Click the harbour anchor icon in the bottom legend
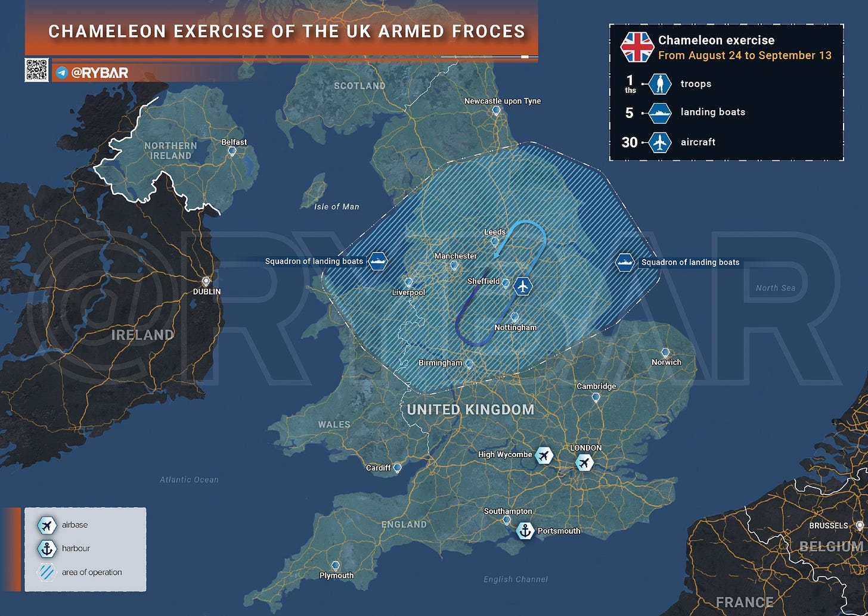The height and width of the screenshot is (616, 868). pos(46,549)
